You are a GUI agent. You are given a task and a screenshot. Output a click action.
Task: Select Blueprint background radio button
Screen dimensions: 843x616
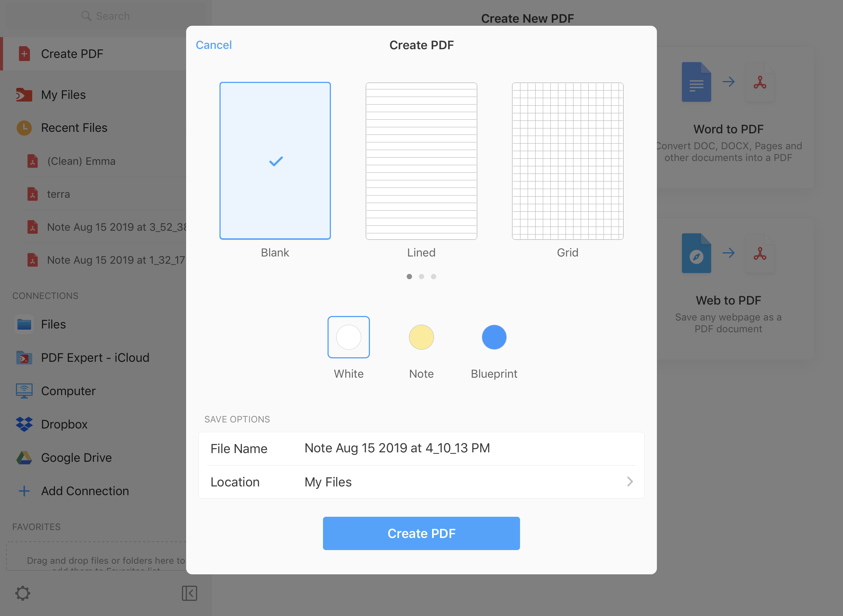pos(494,337)
